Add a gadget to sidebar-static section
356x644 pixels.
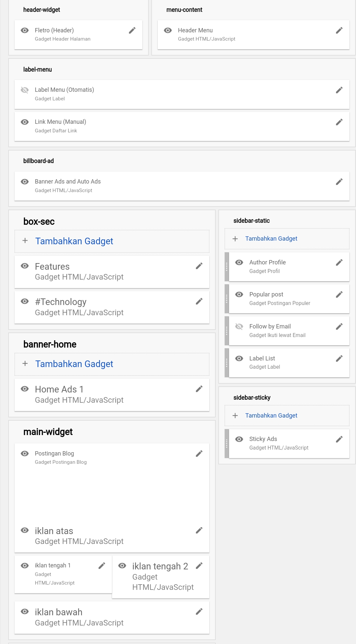click(271, 239)
